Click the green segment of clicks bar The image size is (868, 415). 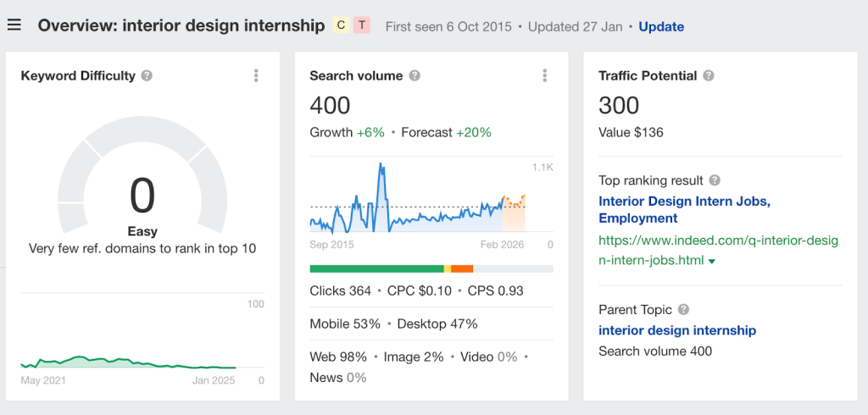pyautogui.click(x=376, y=268)
